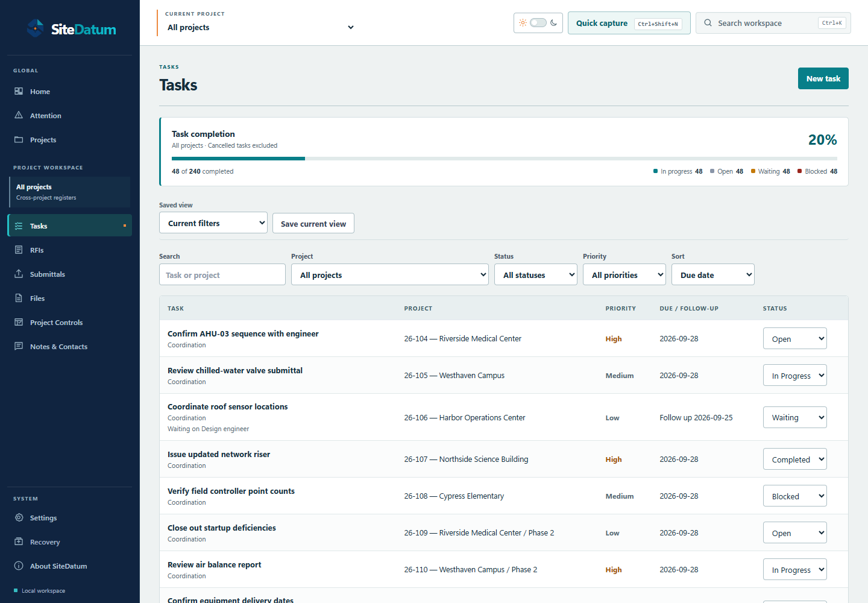Open the All statuses filter dropdown
Screen dimensions: 868x603
point(536,274)
